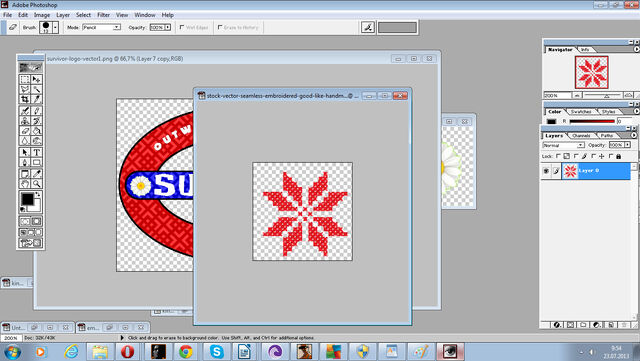The image size is (640, 361).
Task: Click the Adobe Online toolbox header image
Action: click(31, 67)
